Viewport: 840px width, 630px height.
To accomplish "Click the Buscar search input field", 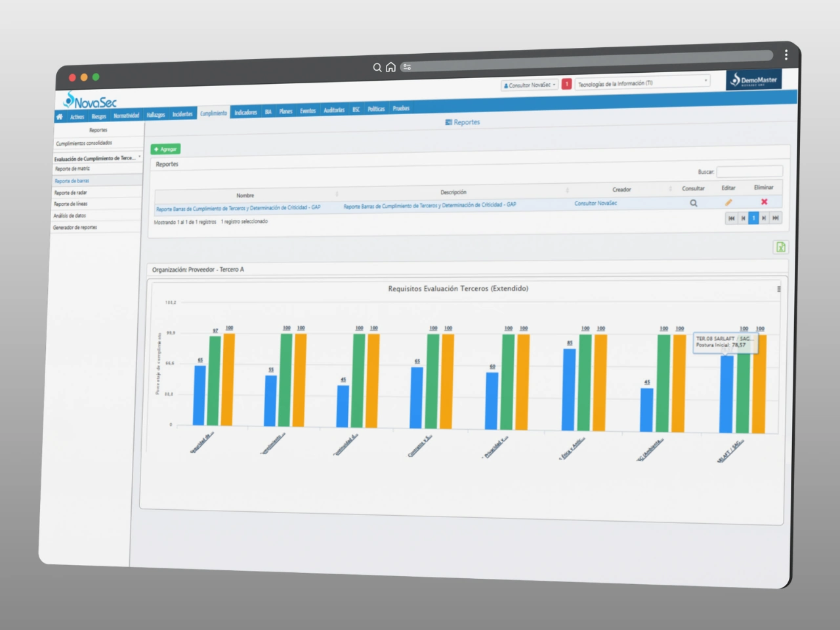I will click(749, 171).
